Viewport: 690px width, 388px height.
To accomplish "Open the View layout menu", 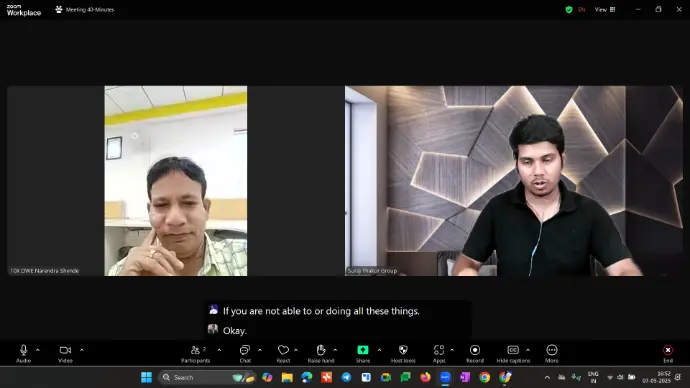I will (605, 9).
